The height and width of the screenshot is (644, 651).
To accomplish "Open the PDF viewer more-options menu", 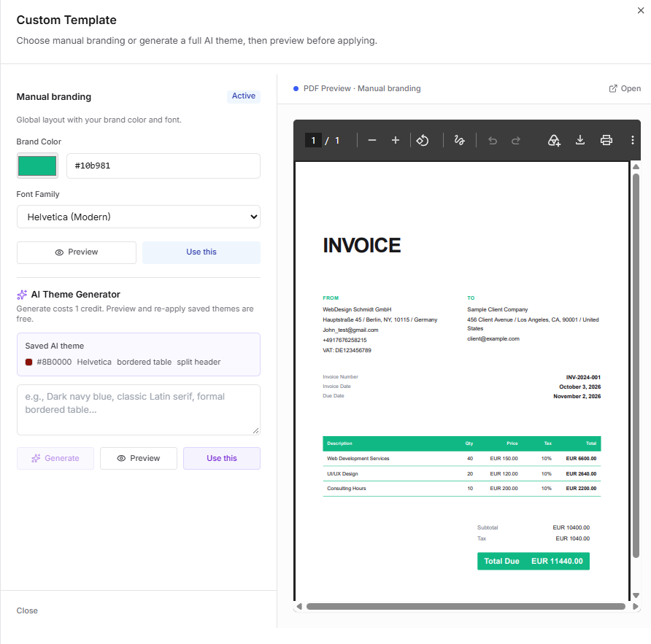I will point(632,141).
